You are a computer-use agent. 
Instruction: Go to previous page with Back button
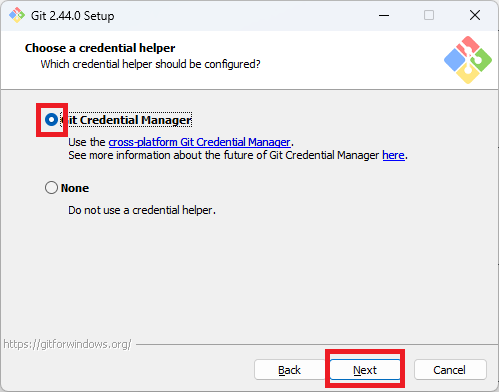289,369
